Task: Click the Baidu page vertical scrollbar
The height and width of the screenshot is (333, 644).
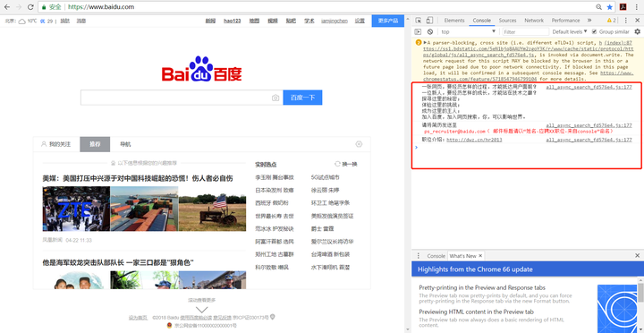Action: pyautogui.click(x=408, y=173)
